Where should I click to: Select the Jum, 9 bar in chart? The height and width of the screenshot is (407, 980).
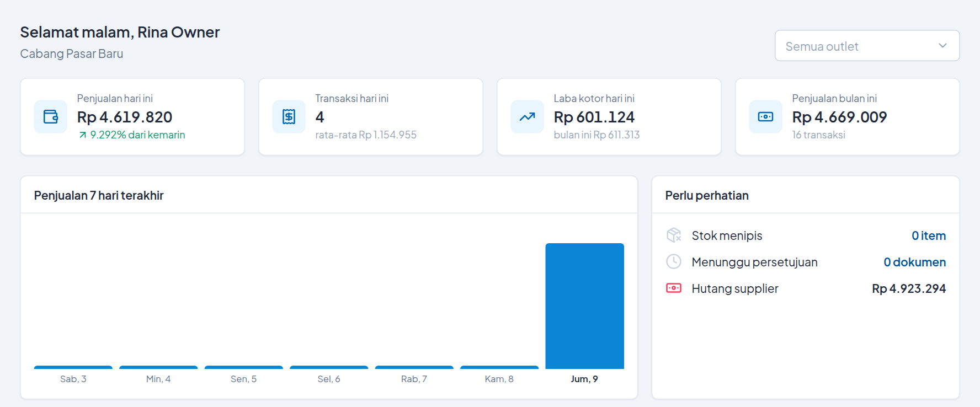584,306
